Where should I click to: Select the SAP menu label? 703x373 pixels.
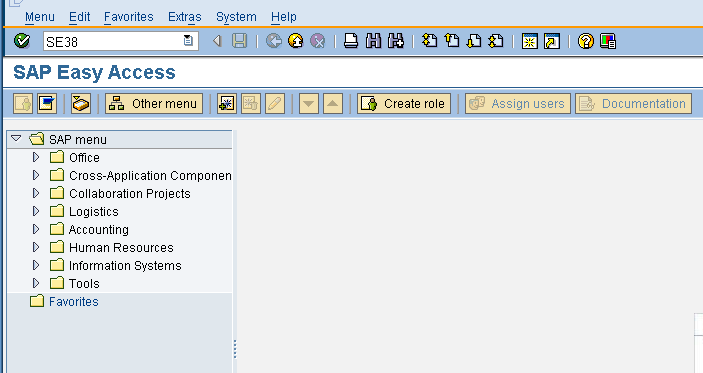point(78,140)
